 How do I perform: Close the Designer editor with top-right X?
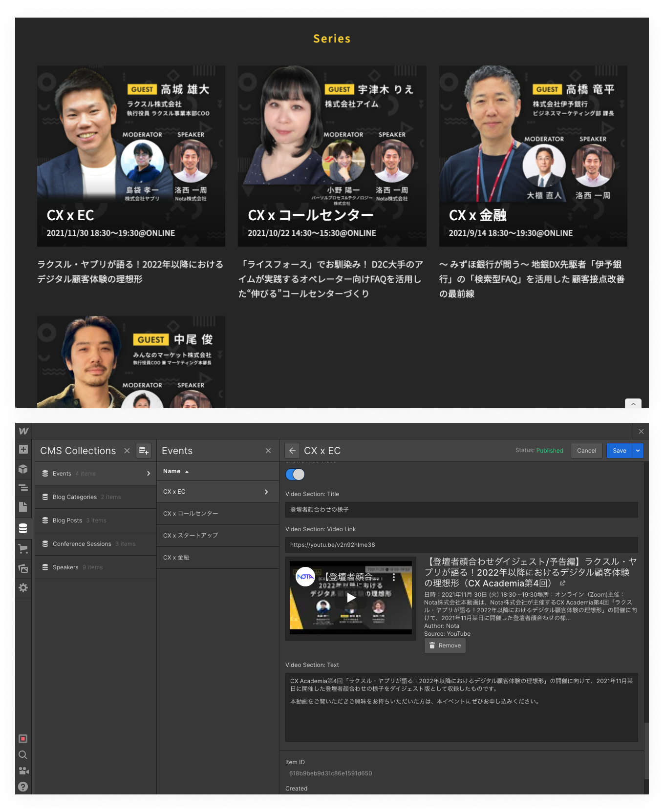641,431
